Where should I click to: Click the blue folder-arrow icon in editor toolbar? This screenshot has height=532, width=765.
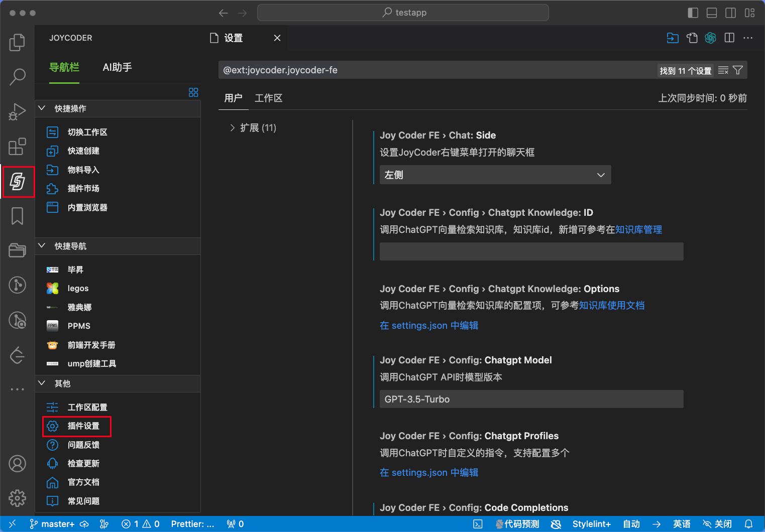point(673,38)
